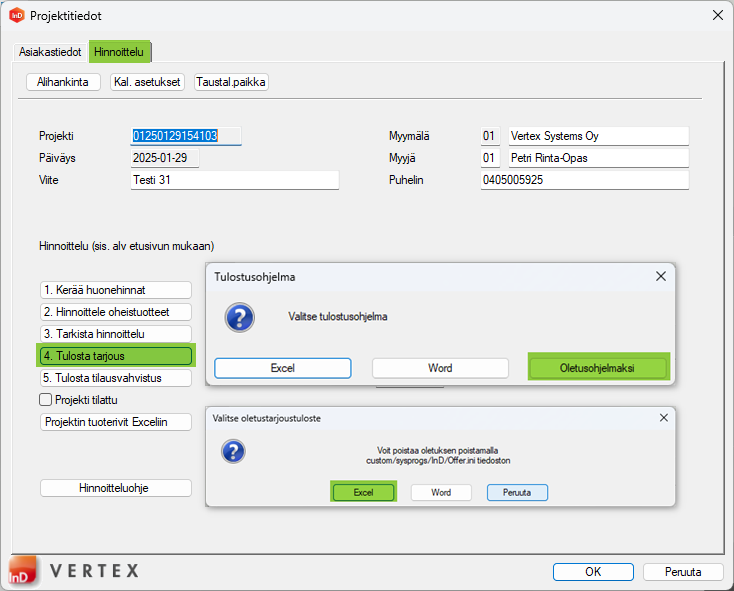Enable the Projekti tilattu checkbox
Image resolution: width=734 pixels, height=591 pixels.
click(x=46, y=400)
